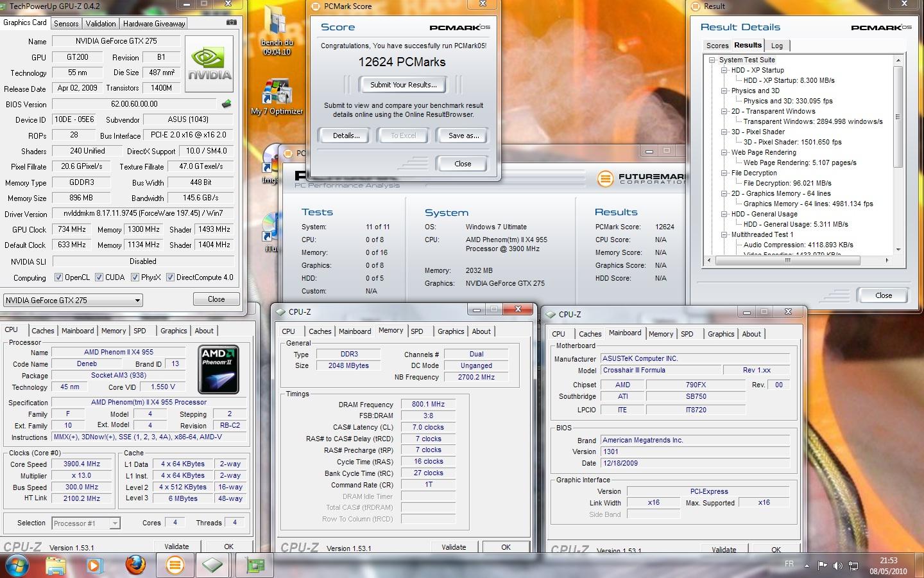Select the Audio Compression result row

pos(798,245)
